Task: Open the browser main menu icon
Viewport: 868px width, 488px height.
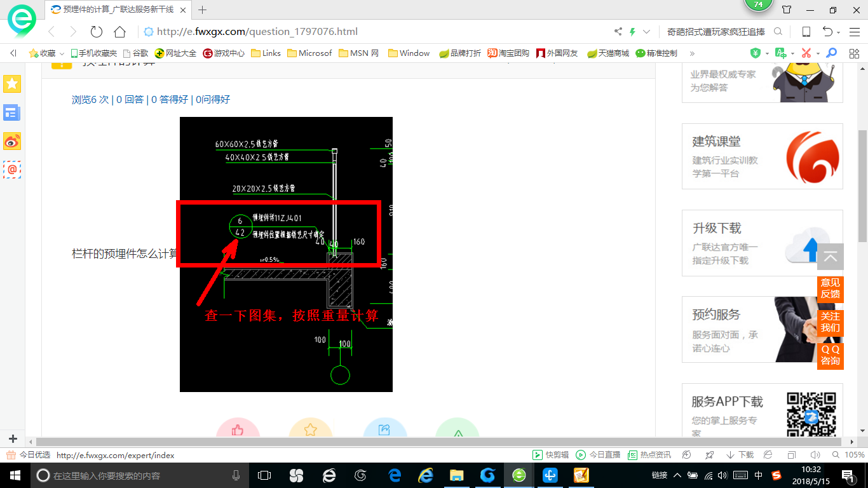Action: pos(855,32)
